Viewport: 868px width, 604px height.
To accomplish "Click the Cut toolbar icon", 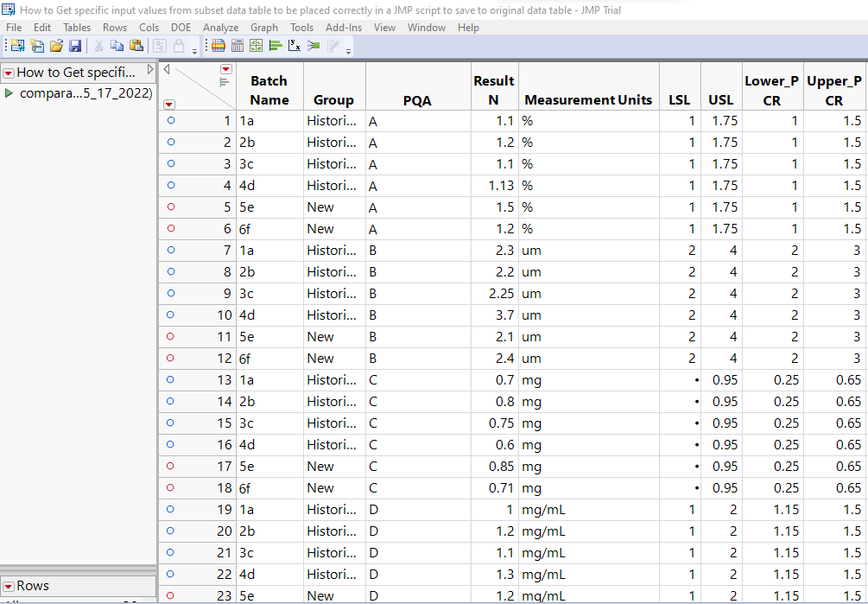I will point(98,46).
